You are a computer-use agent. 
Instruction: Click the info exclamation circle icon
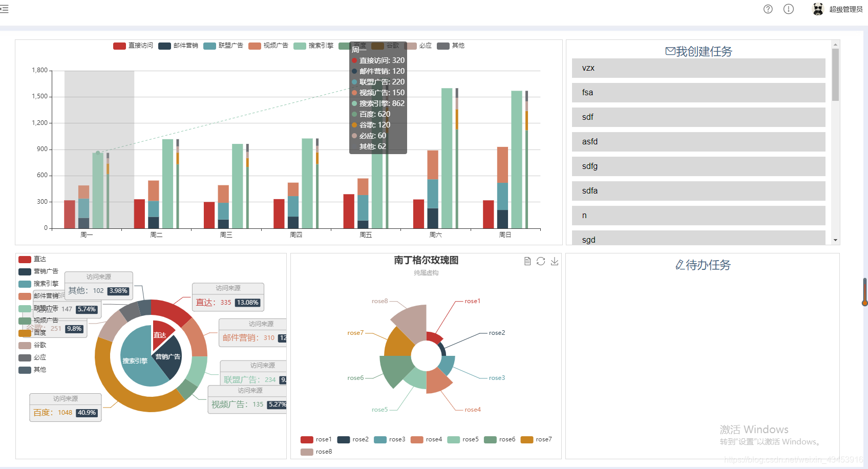[x=789, y=9]
